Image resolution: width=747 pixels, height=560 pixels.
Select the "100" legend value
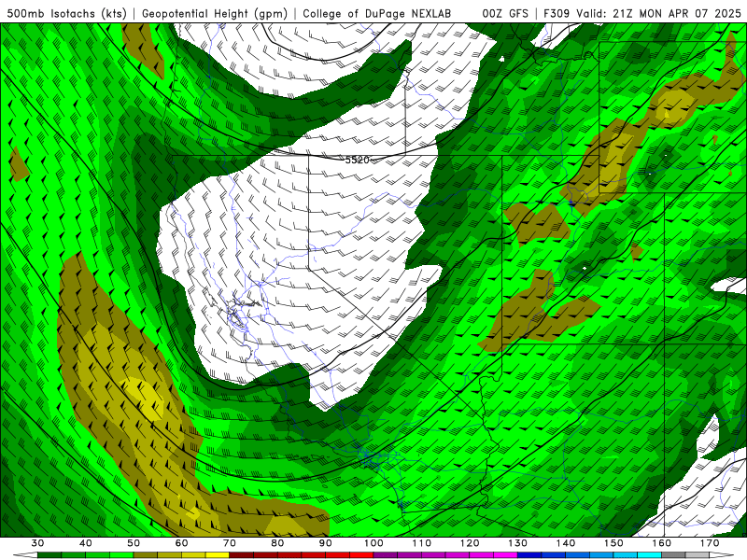[x=373, y=543]
